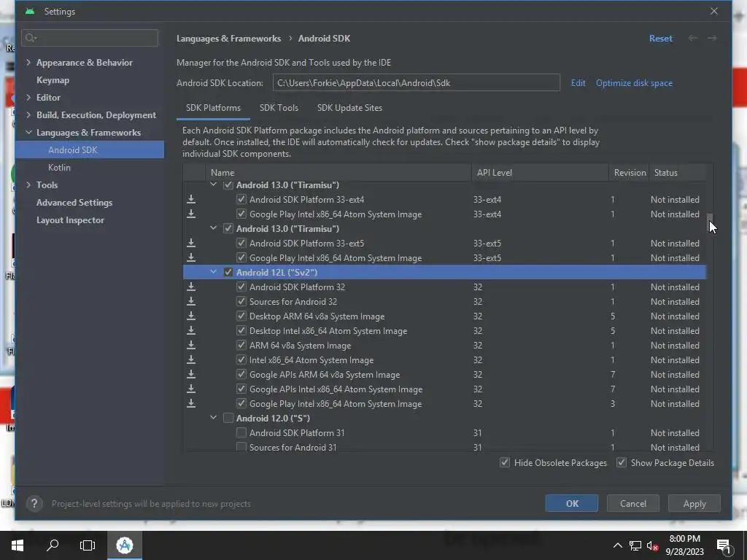Click the Reset link
Image resolution: width=747 pixels, height=560 pixels.
tap(660, 39)
